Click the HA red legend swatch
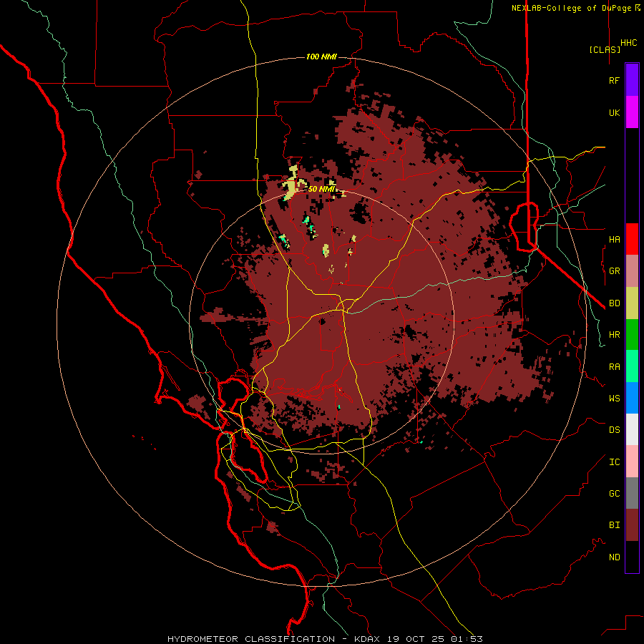Viewport: 644px width, 644px height. (632, 239)
